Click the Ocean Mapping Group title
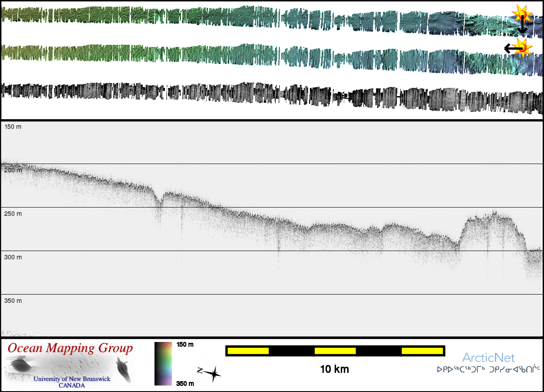The height and width of the screenshot is (392, 544). (x=70, y=348)
